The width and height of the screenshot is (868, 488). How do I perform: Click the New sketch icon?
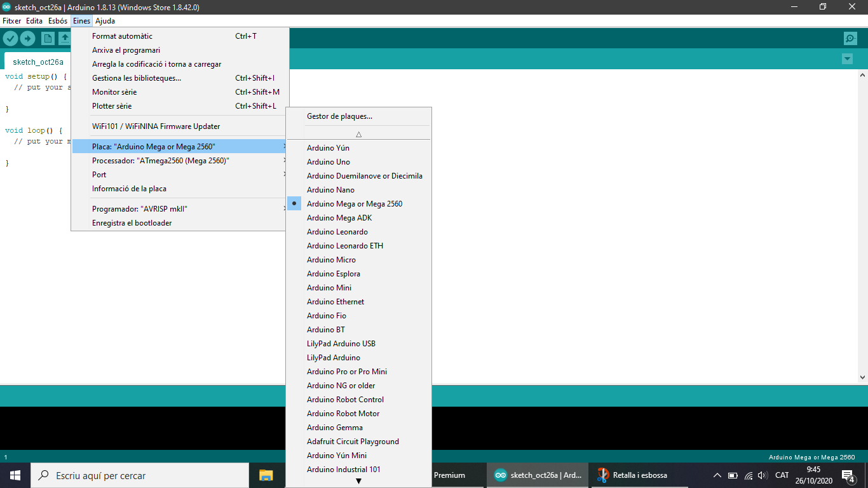click(48, 39)
